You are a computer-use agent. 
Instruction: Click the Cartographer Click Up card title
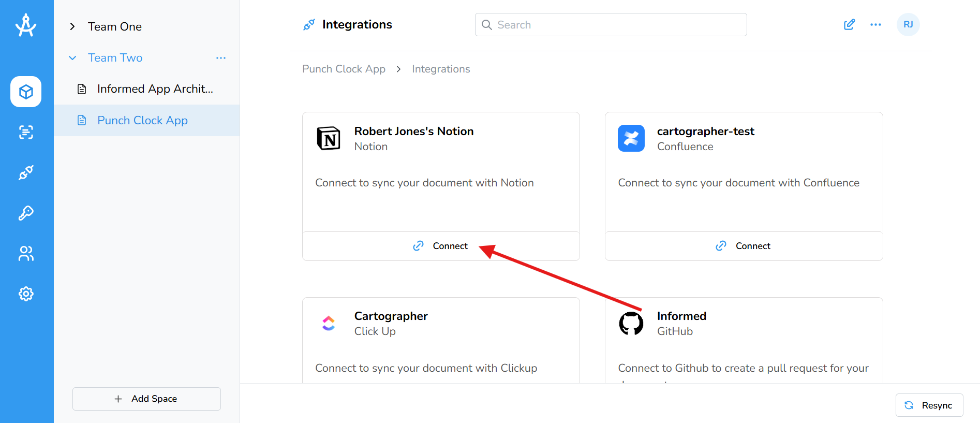[391, 316]
